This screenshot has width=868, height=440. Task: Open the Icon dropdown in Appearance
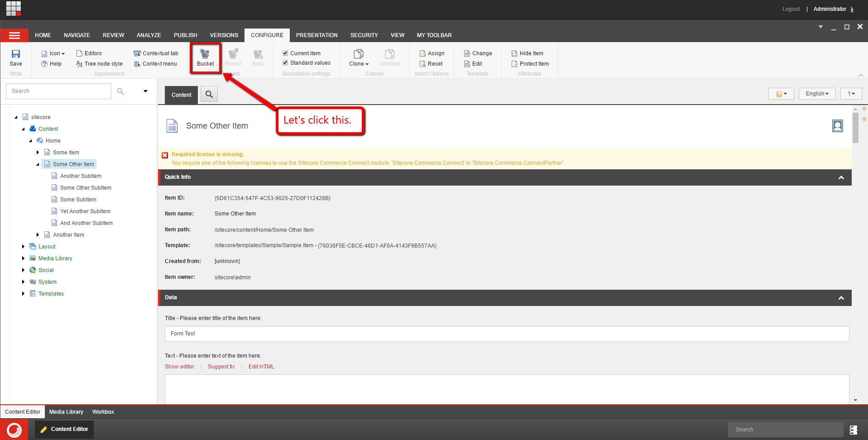coord(53,53)
